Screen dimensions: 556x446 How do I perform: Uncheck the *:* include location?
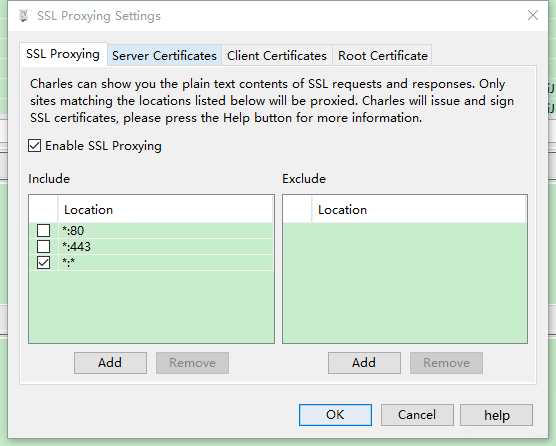(x=44, y=263)
